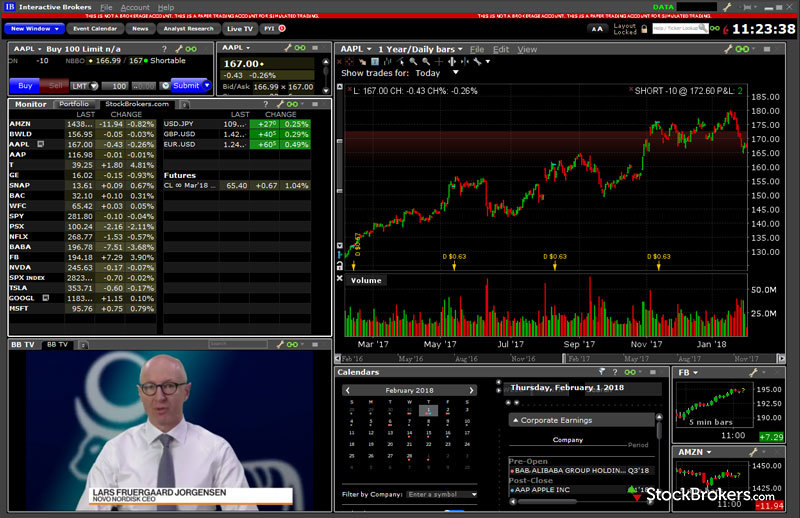The image size is (800, 518).
Task: Click the add-tab icon after StockBrokers.com tab
Action: tap(184, 105)
